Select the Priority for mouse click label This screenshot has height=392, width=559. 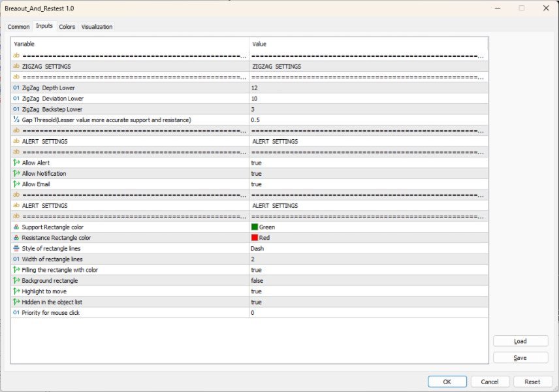point(51,312)
